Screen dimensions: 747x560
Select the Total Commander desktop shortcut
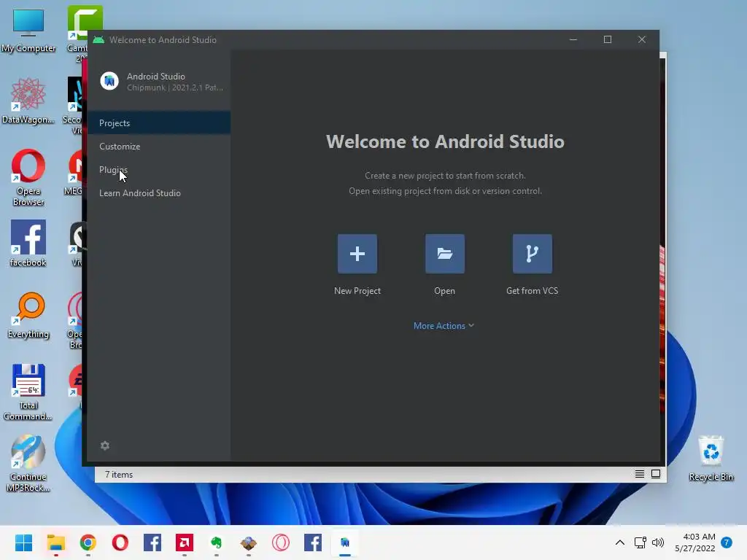28,392
